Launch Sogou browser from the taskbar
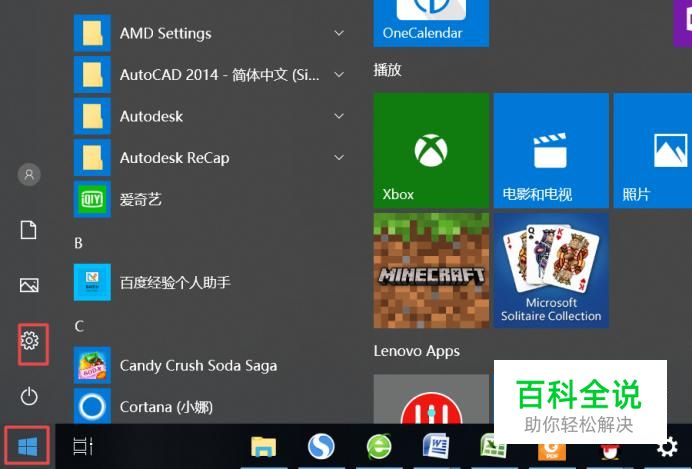The image size is (692, 469). (x=321, y=446)
